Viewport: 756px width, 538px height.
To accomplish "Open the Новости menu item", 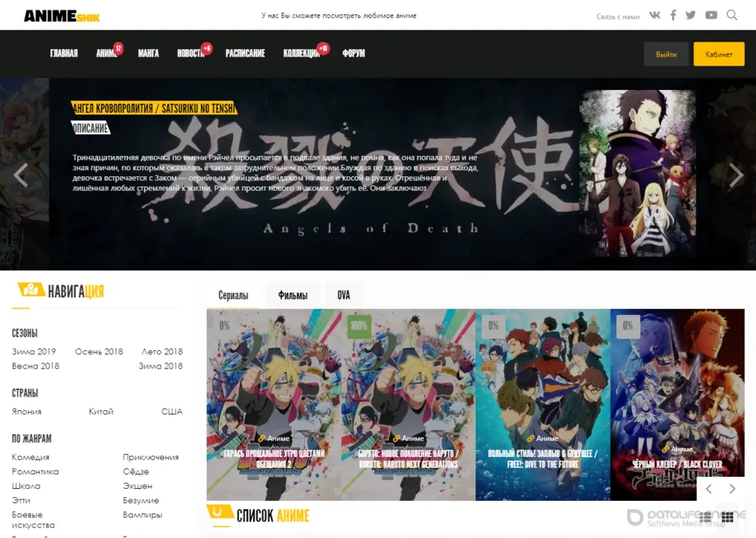I will 191,54.
